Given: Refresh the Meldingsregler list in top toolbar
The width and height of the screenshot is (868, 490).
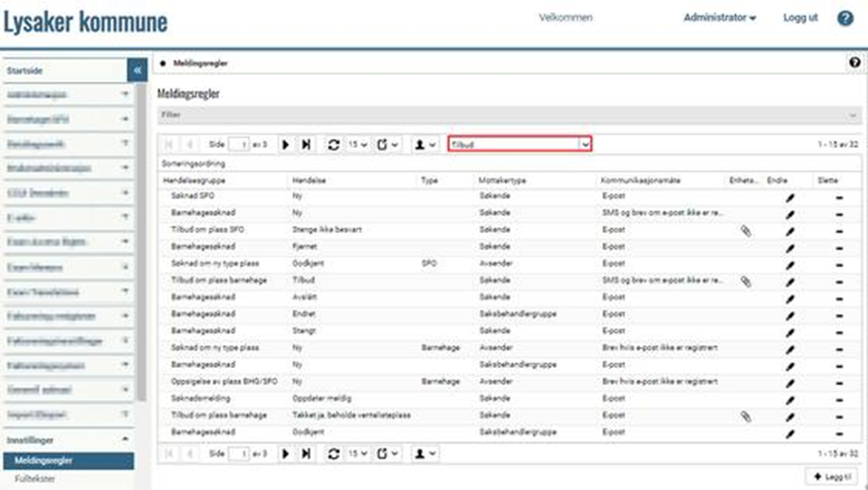Looking at the screenshot, I should [333, 145].
